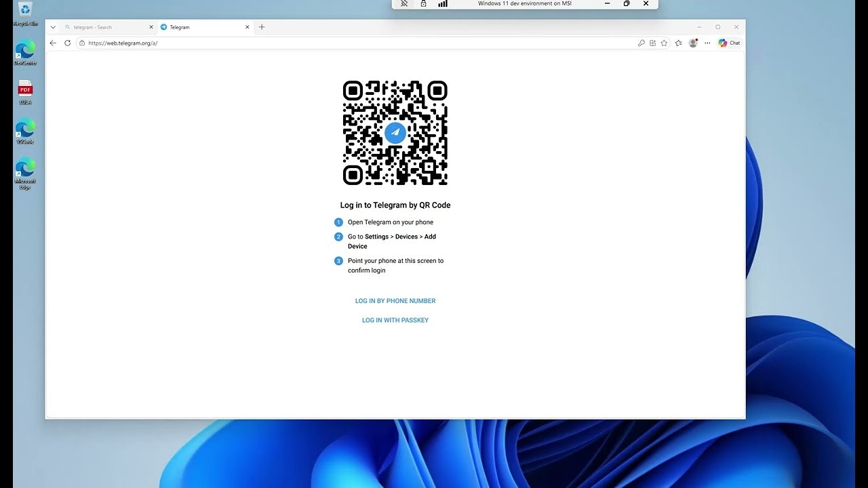This screenshot has height=488, width=868.
Task: Open the Edge profile avatar
Action: tap(693, 43)
